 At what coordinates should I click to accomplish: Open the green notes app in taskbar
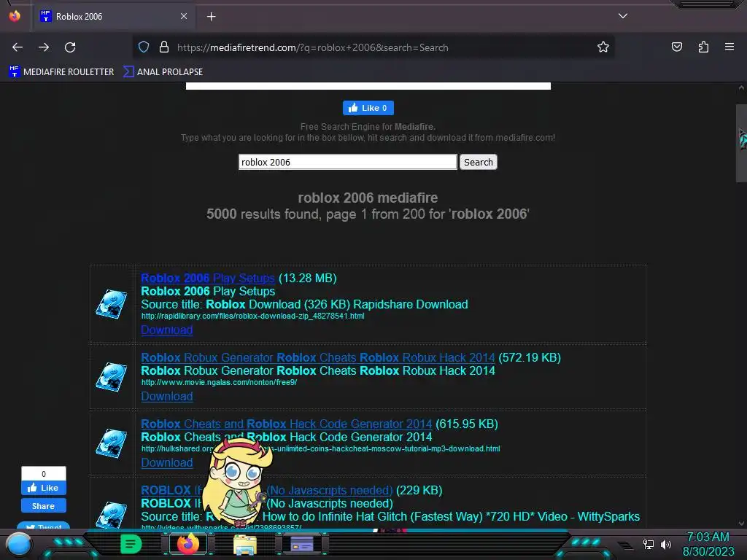click(131, 544)
